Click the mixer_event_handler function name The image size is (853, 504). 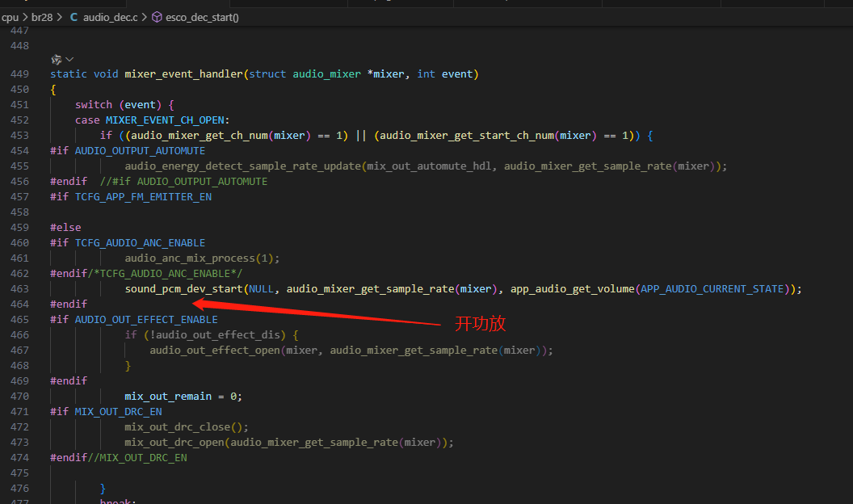pos(183,74)
